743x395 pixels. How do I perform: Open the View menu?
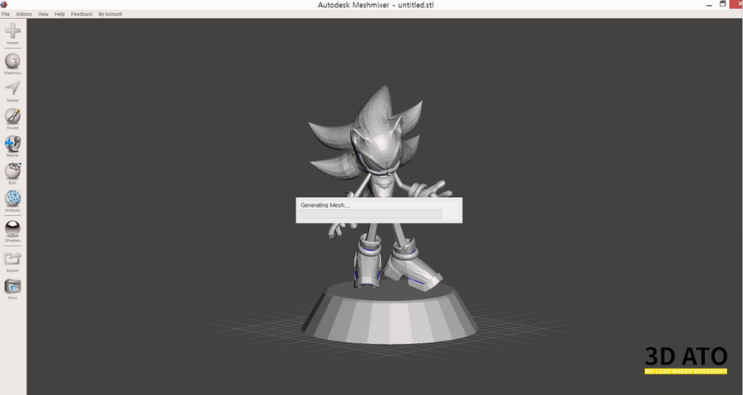tap(43, 14)
